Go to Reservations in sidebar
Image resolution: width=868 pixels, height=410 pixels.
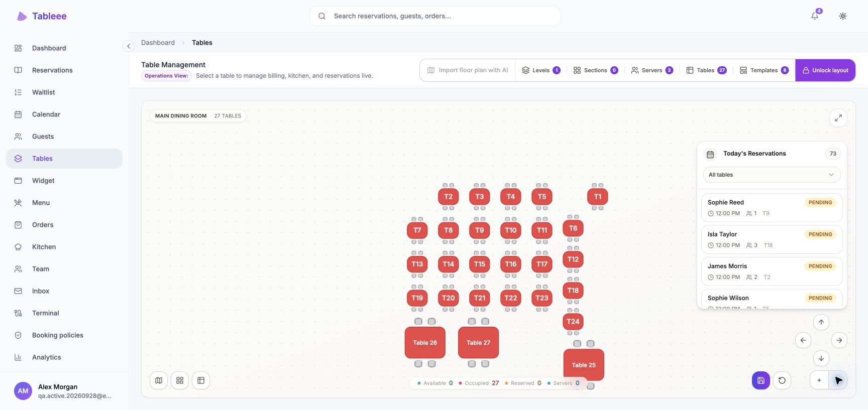point(64,70)
